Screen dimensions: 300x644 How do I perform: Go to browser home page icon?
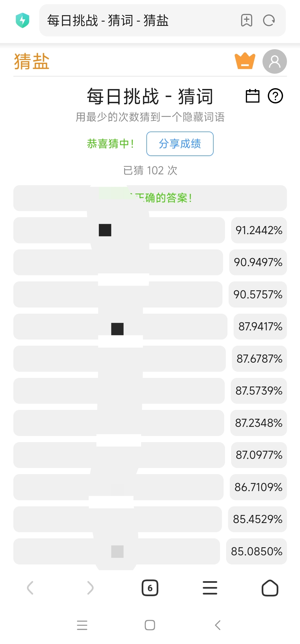pyautogui.click(x=270, y=588)
